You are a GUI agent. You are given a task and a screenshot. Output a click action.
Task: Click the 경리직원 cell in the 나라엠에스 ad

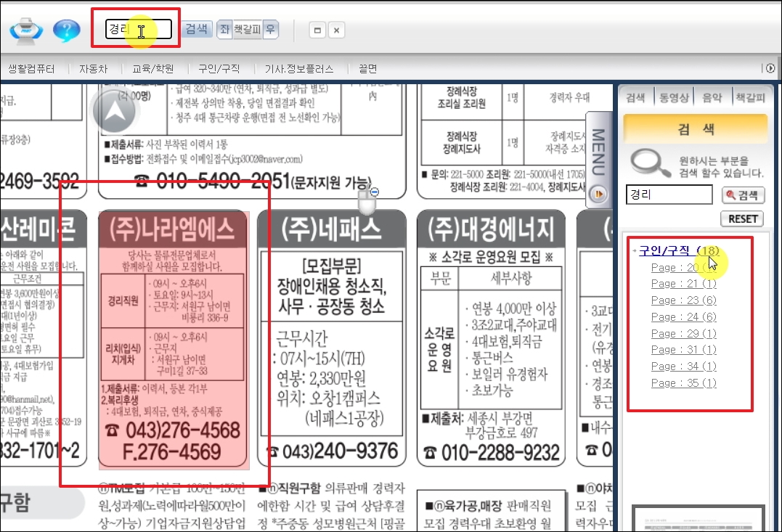[123, 300]
